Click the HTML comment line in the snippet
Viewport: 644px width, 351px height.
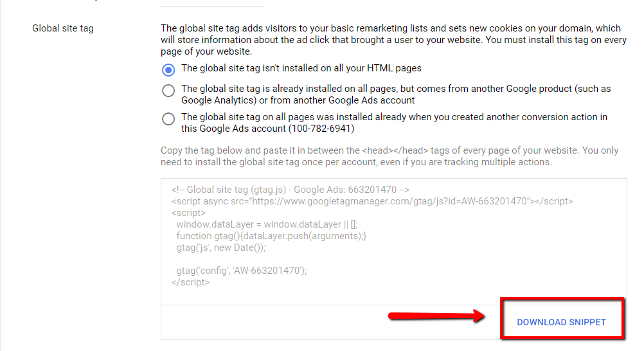click(291, 190)
